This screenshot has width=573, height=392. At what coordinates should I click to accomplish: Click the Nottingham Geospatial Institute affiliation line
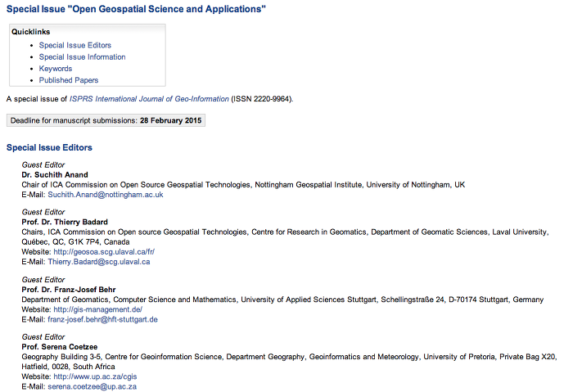[243, 185]
